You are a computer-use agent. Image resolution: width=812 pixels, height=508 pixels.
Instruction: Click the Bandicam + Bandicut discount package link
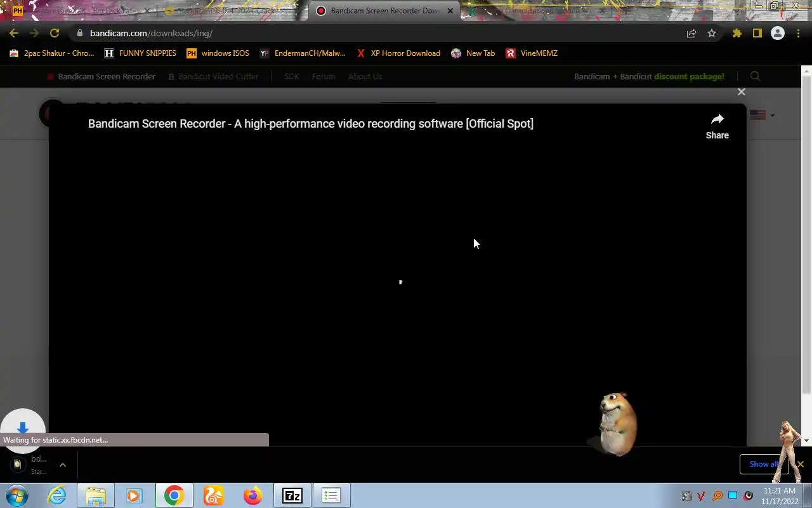pyautogui.click(x=649, y=76)
